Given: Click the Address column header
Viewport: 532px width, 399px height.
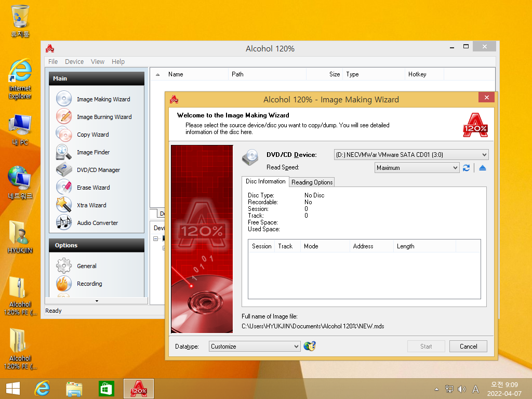Looking at the screenshot, I should tap(371, 246).
